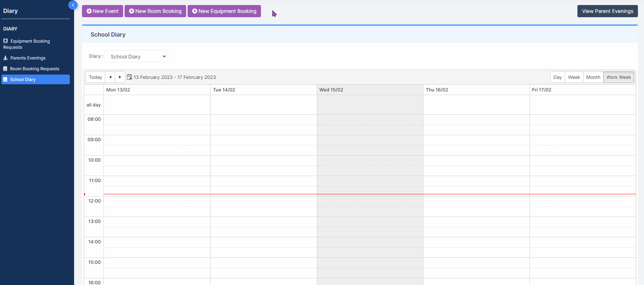Click the 14:00 time label
This screenshot has width=644, height=285.
pos(95,242)
